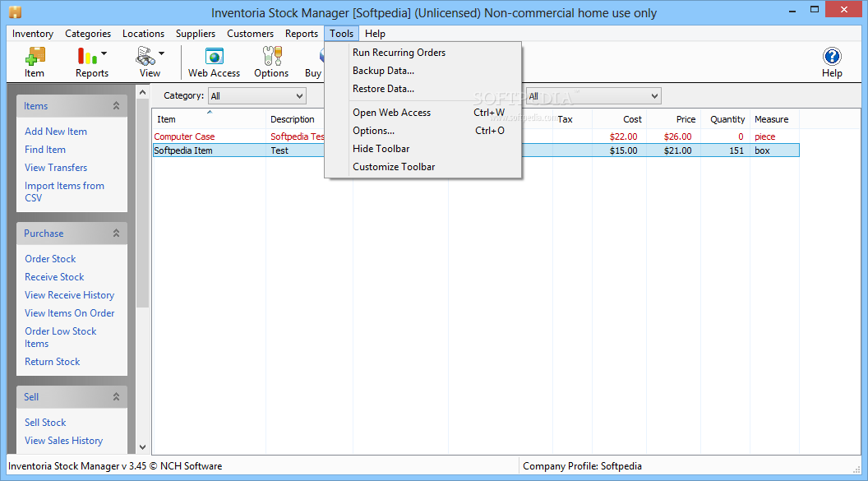Click the Company Profile: Softpedia status text

(x=582, y=466)
